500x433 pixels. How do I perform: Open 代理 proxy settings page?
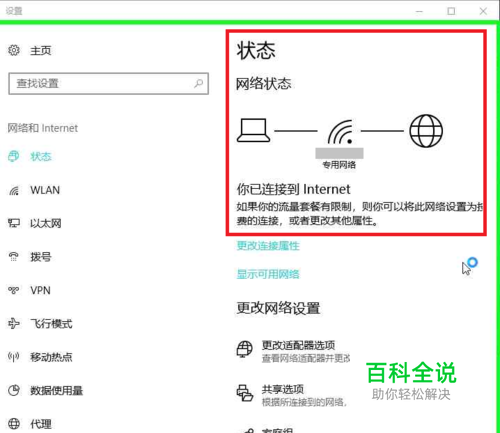tap(41, 424)
